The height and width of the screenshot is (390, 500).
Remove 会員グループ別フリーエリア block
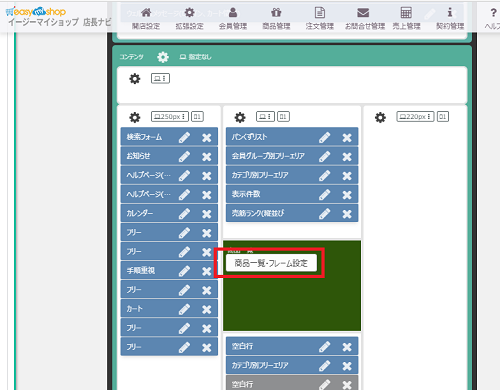(347, 157)
